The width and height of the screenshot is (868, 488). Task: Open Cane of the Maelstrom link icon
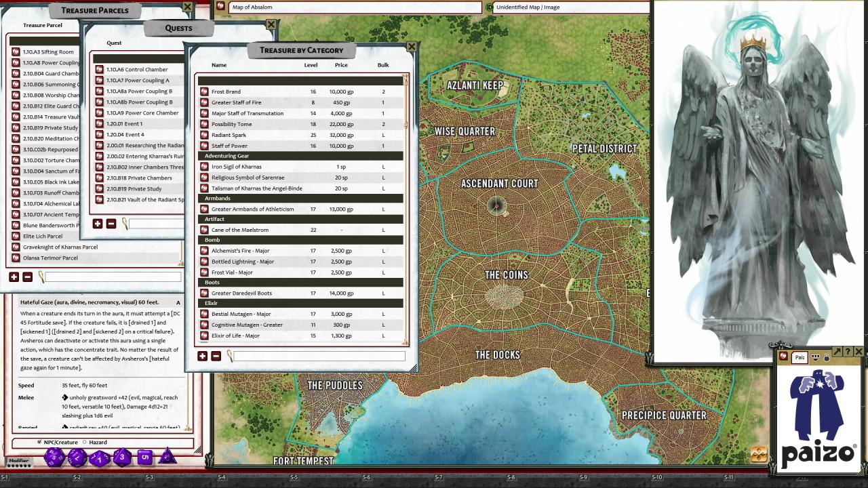click(204, 230)
